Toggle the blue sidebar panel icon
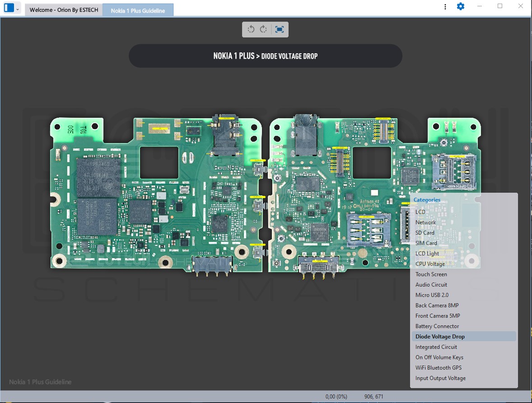The image size is (532, 403). [x=9, y=8]
